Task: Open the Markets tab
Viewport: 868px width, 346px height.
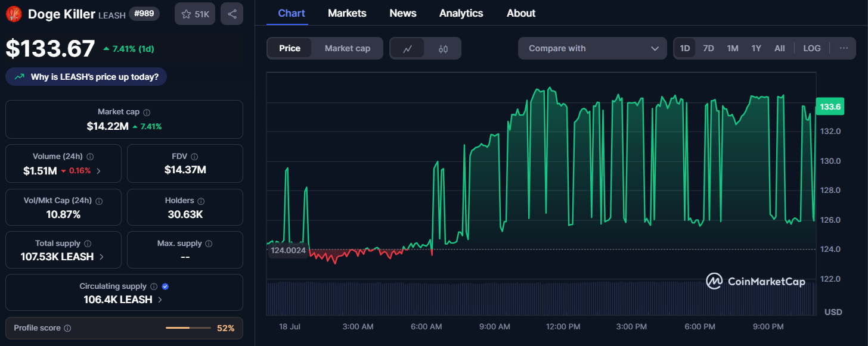Action: point(347,13)
